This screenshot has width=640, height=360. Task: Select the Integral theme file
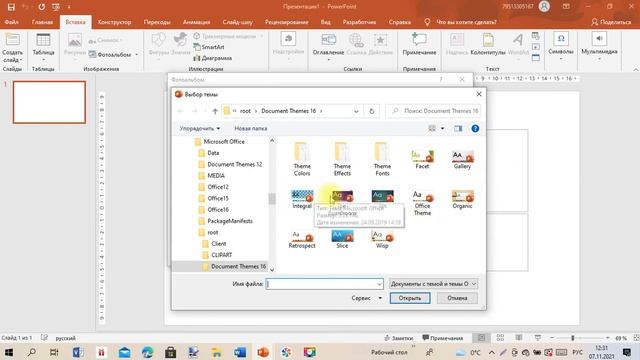(302, 200)
